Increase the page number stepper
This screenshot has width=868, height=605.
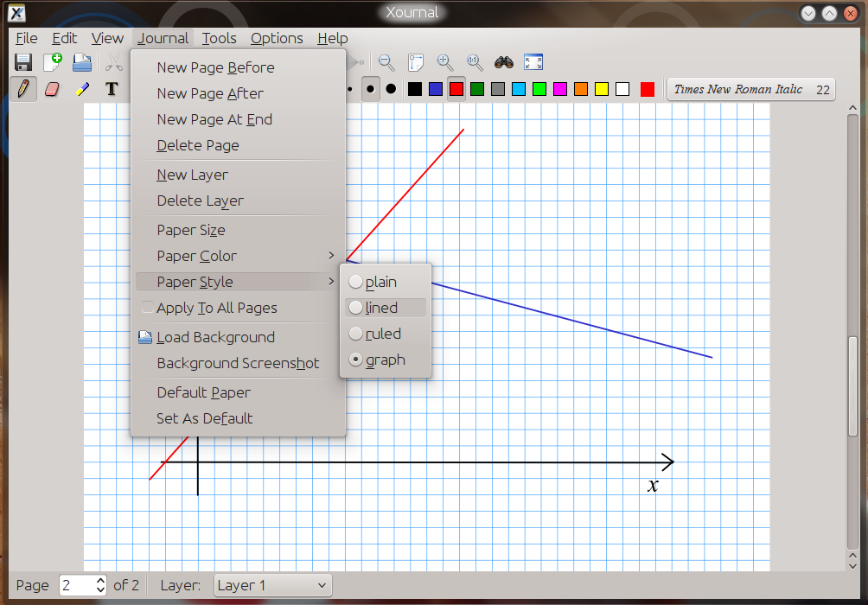pyautogui.click(x=100, y=581)
